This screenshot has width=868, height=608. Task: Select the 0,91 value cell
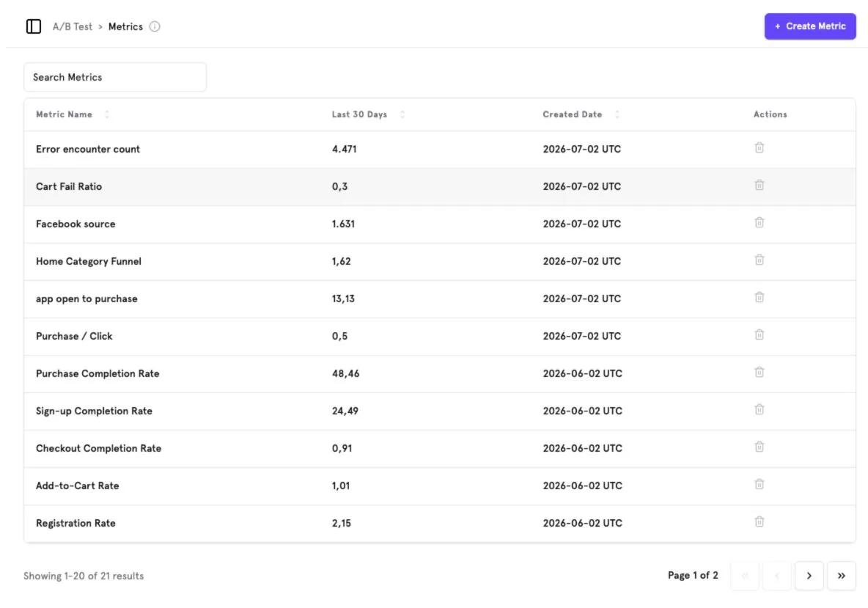click(342, 448)
